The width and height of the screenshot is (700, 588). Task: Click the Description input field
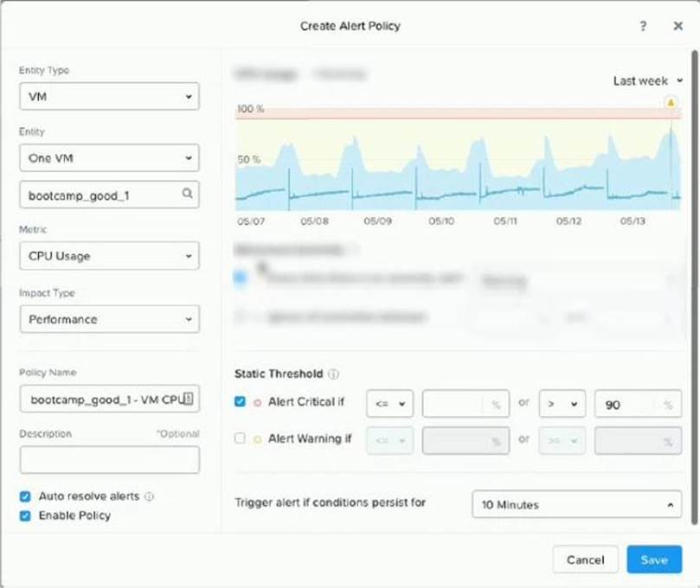pos(109,459)
